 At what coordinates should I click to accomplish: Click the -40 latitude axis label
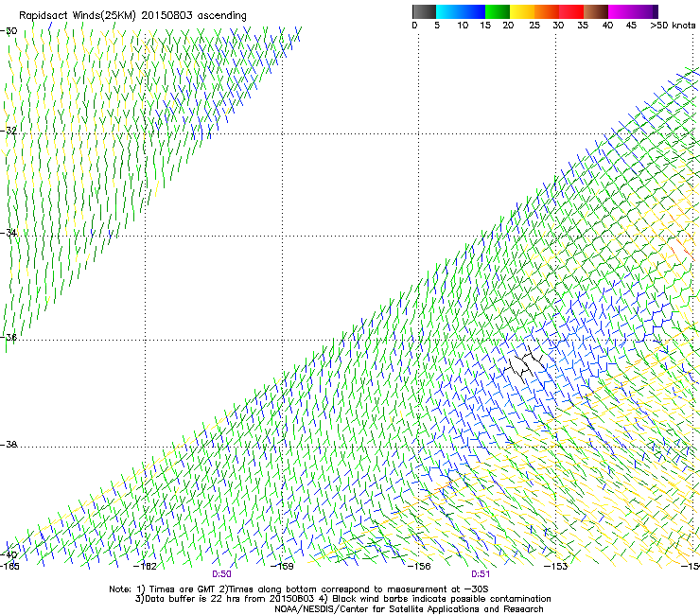pos(9,554)
